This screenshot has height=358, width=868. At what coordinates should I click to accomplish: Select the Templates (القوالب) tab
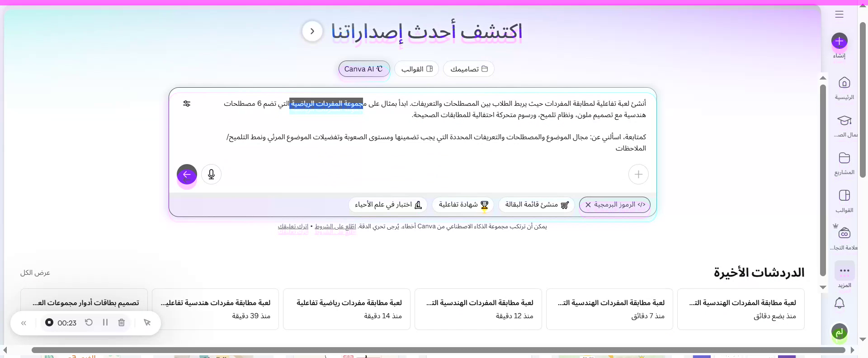coord(417,69)
